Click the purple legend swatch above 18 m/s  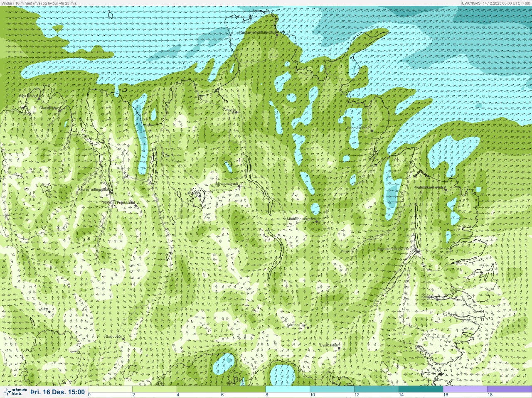point(510,389)
